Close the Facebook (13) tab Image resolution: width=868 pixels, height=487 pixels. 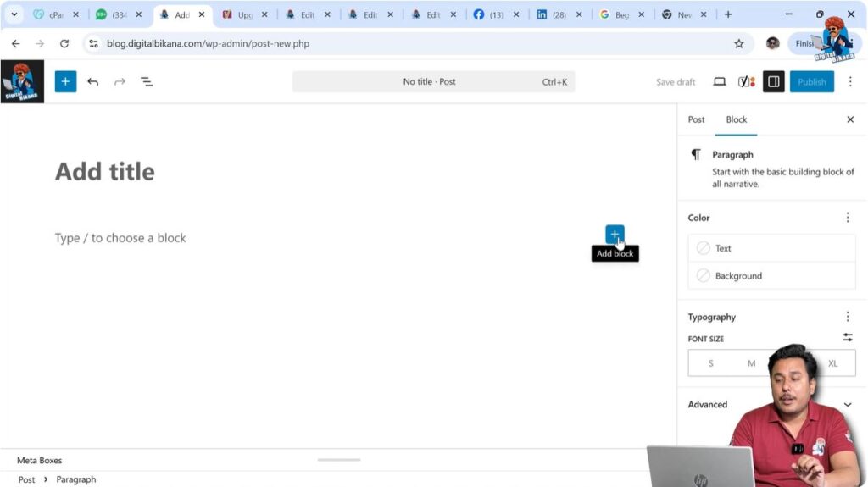[516, 15]
